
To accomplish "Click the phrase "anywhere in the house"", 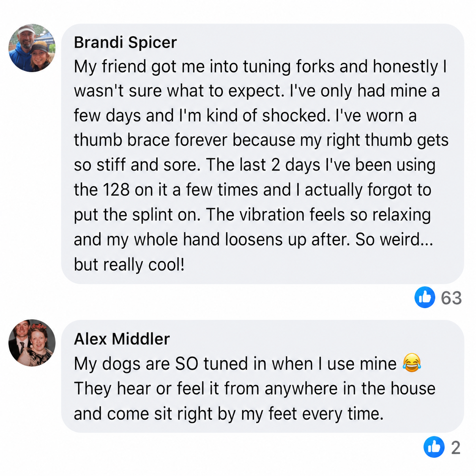I will click(350, 389).
